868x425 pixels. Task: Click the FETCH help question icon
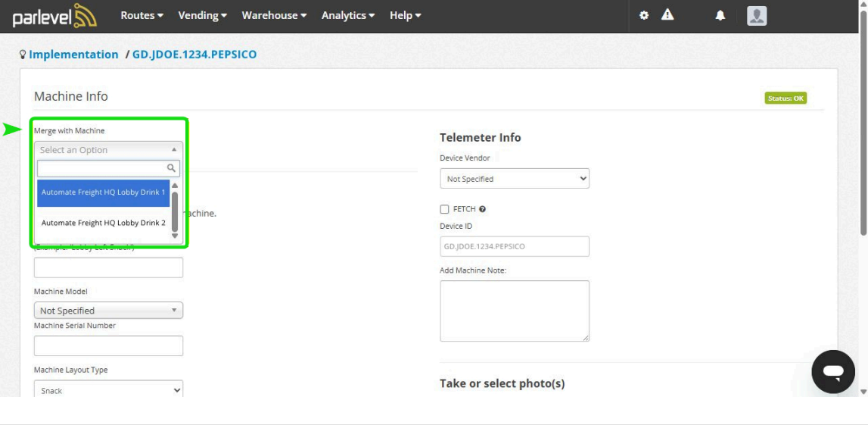pos(482,209)
